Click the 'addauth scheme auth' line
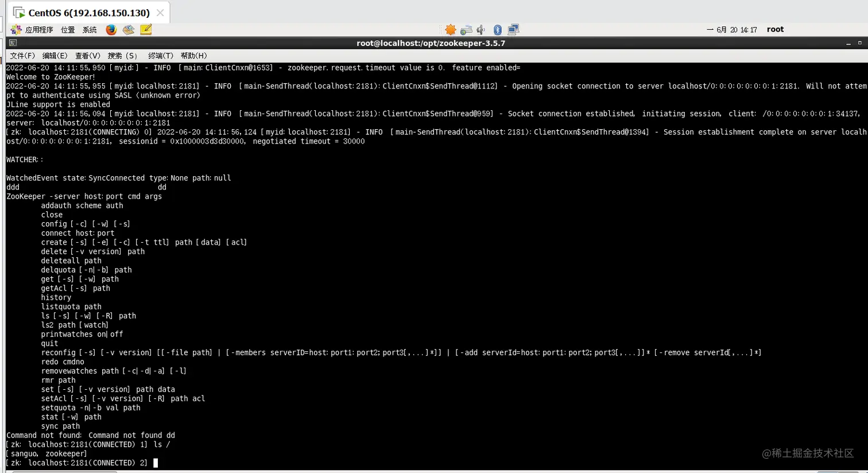The width and height of the screenshot is (868, 473). 82,206
